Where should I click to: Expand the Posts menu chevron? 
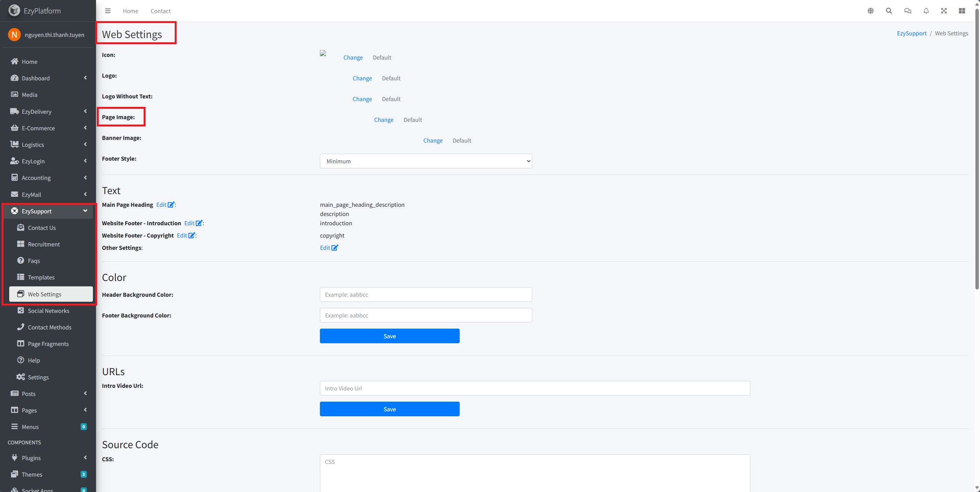pos(85,394)
